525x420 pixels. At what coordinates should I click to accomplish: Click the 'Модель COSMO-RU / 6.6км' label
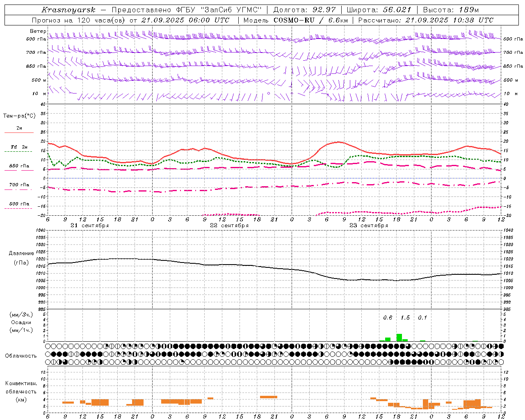tap(296, 20)
